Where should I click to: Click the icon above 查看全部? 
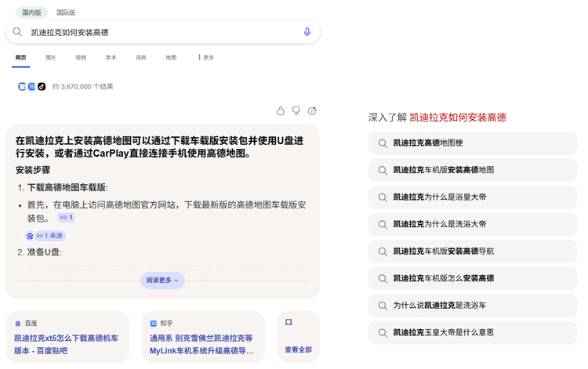pyautogui.click(x=289, y=322)
